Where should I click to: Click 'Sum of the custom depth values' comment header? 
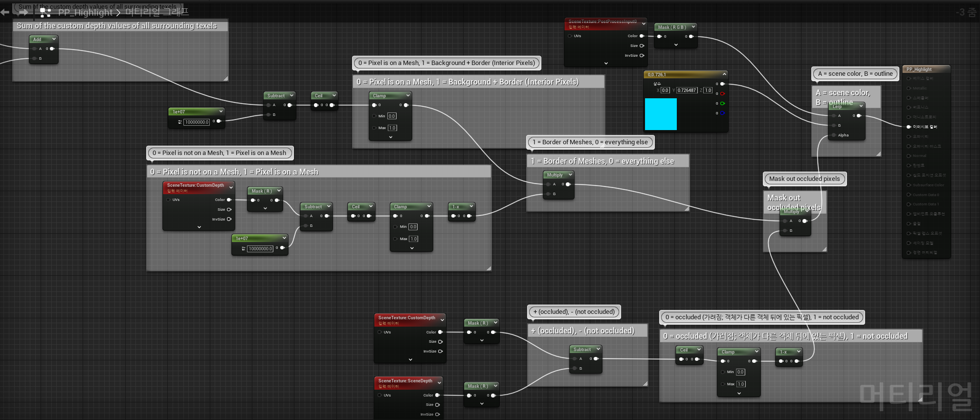[x=120, y=26]
